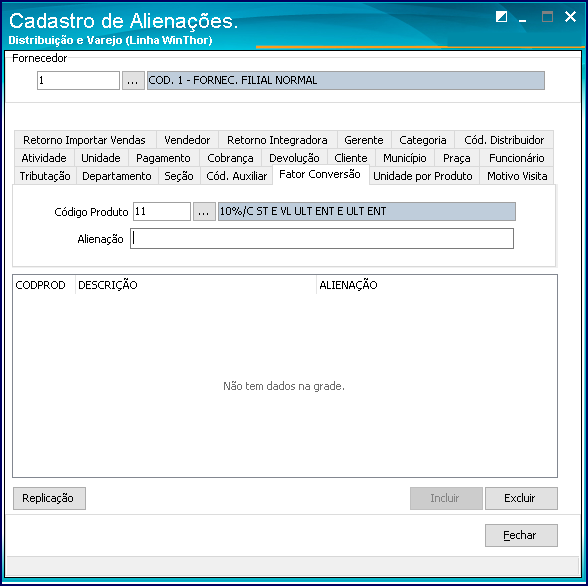Switch to the Tributação tab
Viewport: 588px width, 586px height.
(x=45, y=176)
